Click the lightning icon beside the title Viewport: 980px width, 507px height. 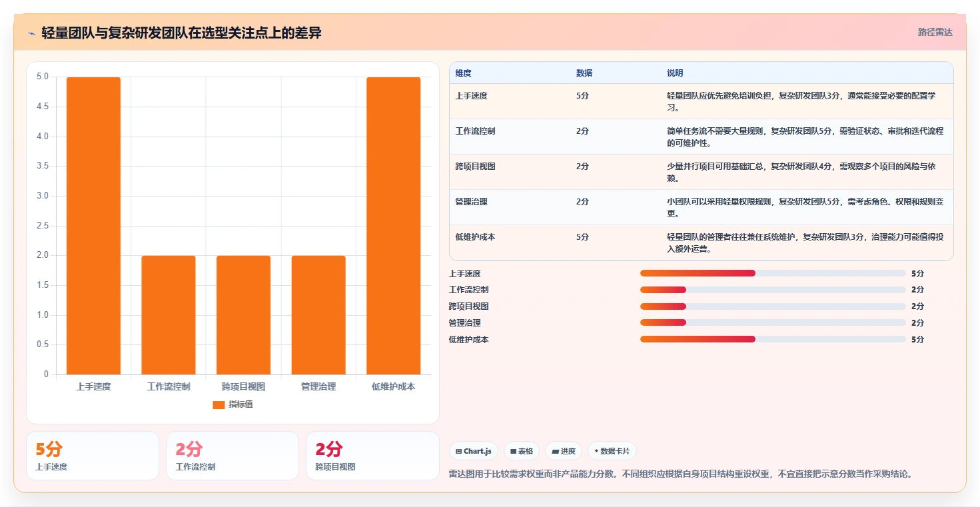(x=31, y=33)
